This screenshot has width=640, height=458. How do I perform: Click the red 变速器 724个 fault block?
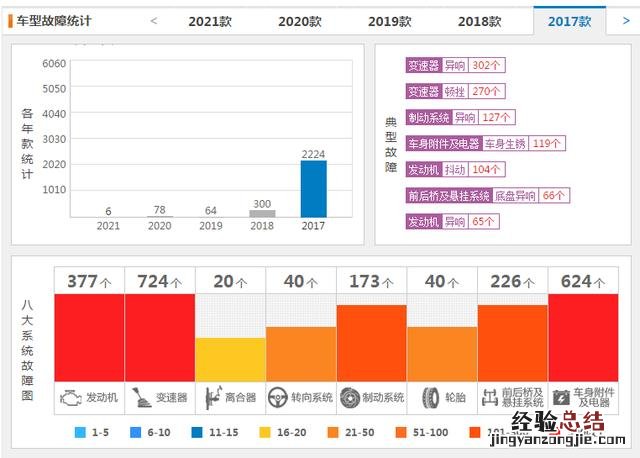(x=160, y=338)
